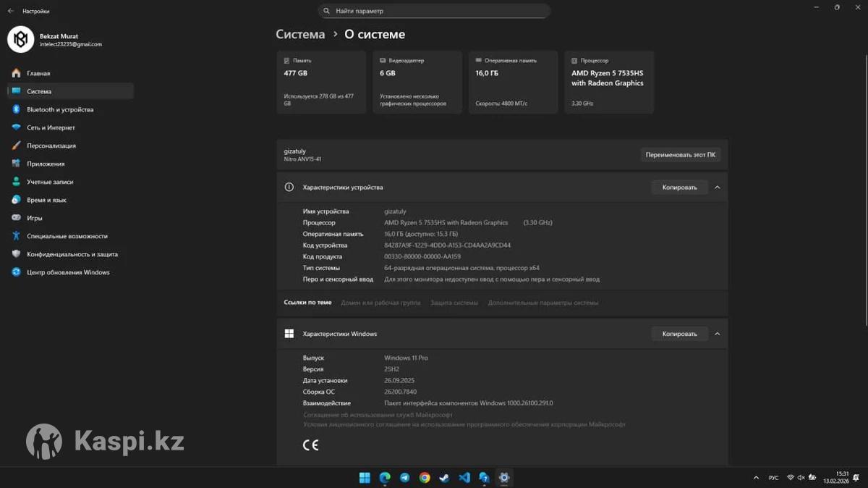The height and width of the screenshot is (488, 868).
Task: Click the Найти параметр search field
Action: coord(434,11)
